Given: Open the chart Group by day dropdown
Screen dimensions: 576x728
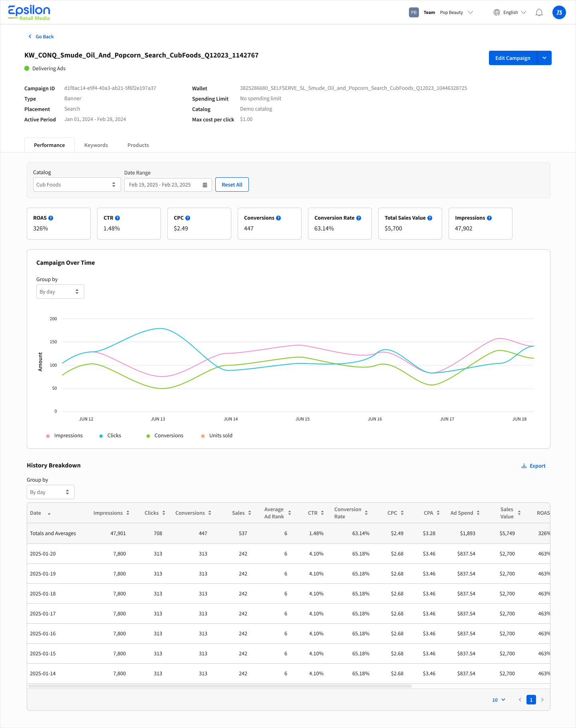Looking at the screenshot, I should click(x=60, y=292).
